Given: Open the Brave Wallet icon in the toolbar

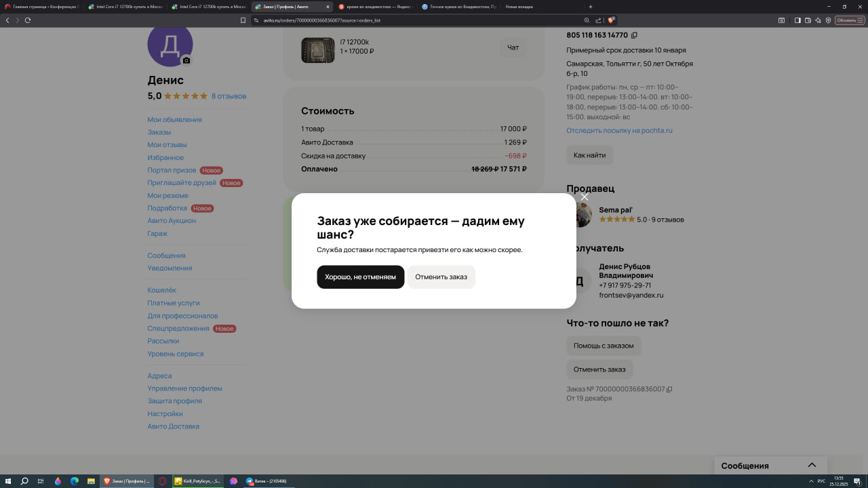Looking at the screenshot, I should click(x=808, y=20).
